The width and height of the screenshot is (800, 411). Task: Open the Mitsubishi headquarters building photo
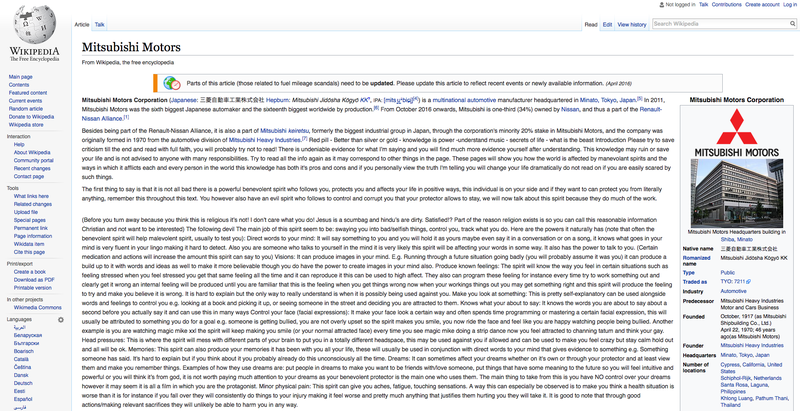click(x=736, y=193)
